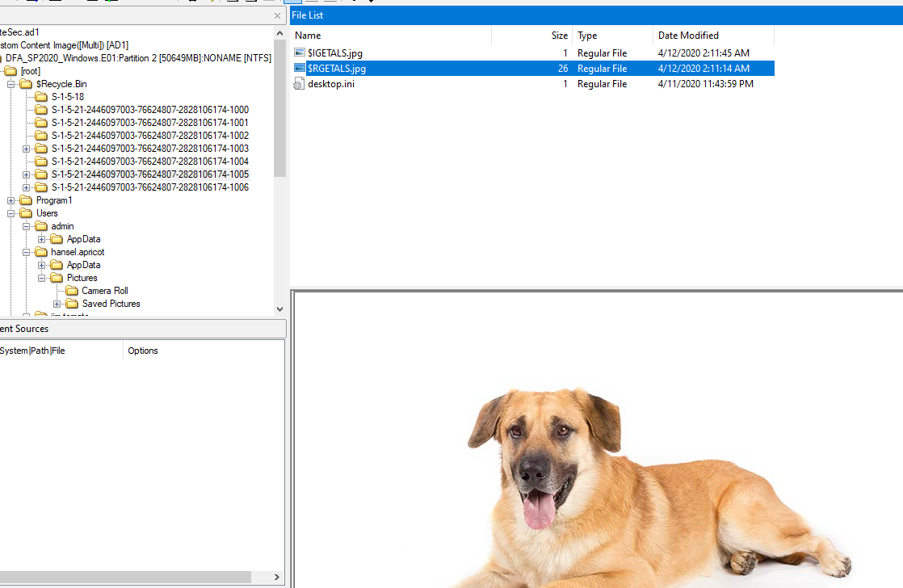The width and height of the screenshot is (903, 588).
Task: Select the Camera Roll folder label
Action: [105, 291]
